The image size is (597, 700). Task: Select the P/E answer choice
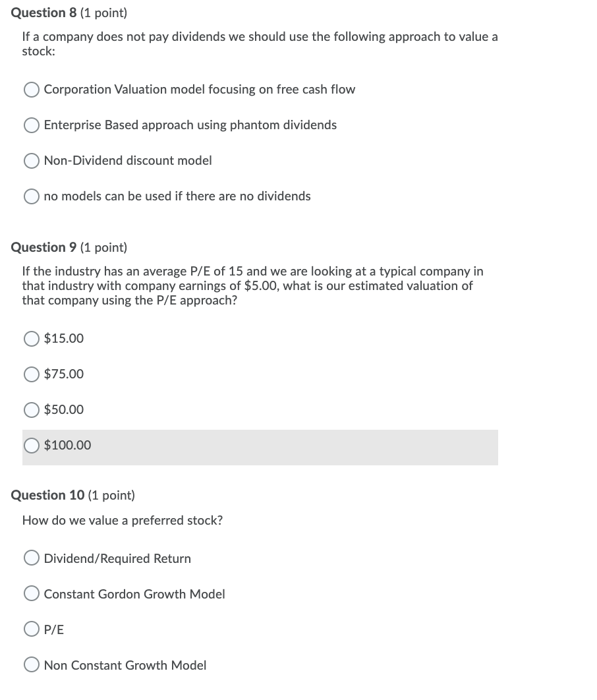(x=31, y=628)
